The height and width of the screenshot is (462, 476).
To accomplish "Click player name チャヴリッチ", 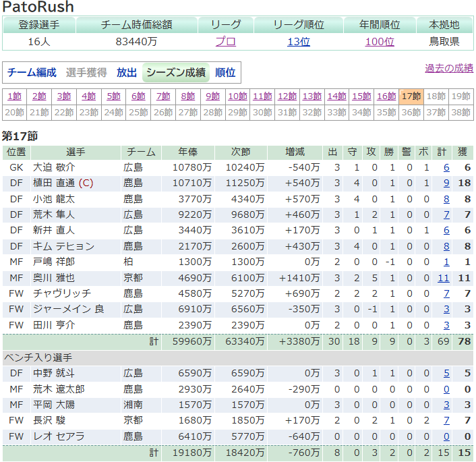I will (x=62, y=293).
